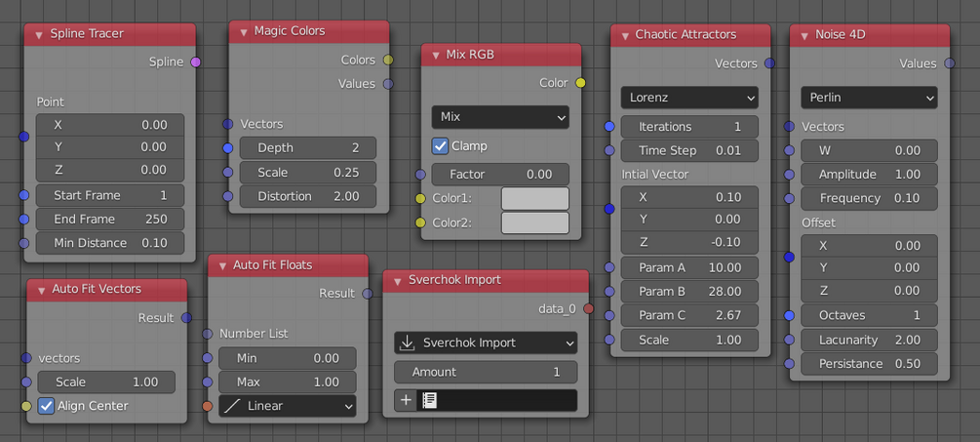Click the Color2 swatch in Mix RGB

coord(535,223)
